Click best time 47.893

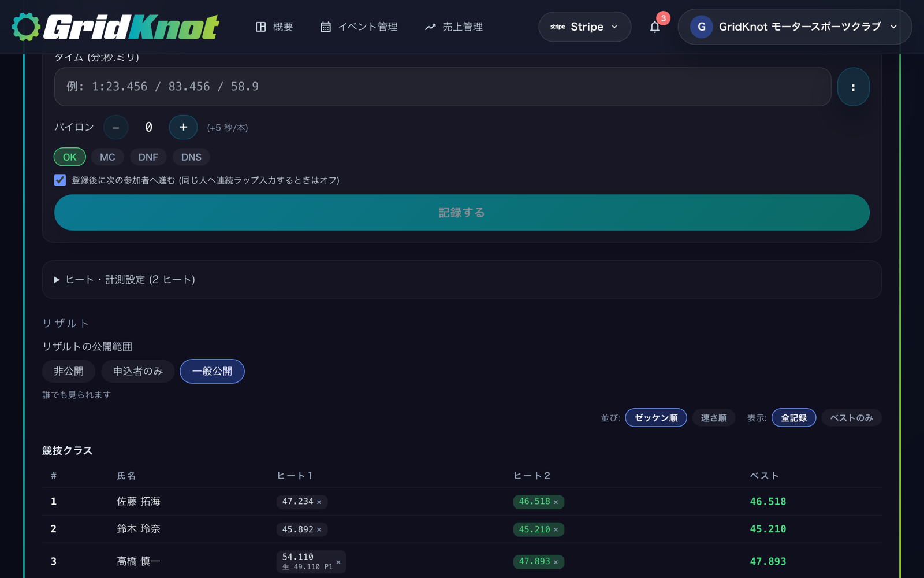[x=768, y=561]
